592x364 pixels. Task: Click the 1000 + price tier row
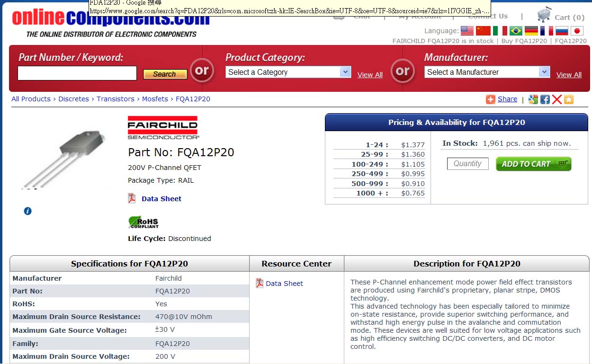[x=379, y=193]
